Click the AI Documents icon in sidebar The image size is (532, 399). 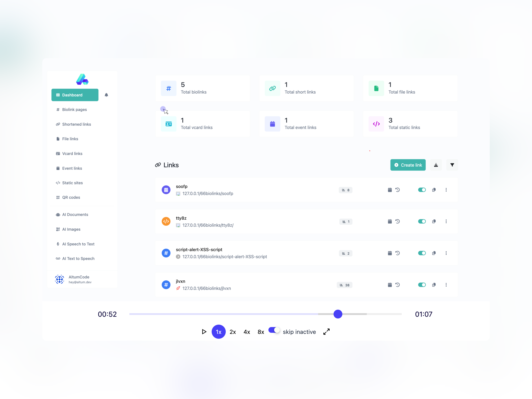click(58, 215)
